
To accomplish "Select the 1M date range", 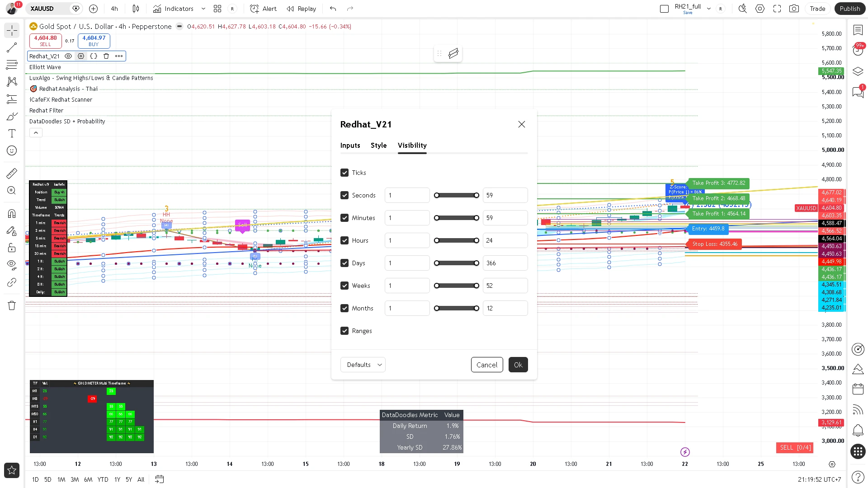I will pos(61,479).
